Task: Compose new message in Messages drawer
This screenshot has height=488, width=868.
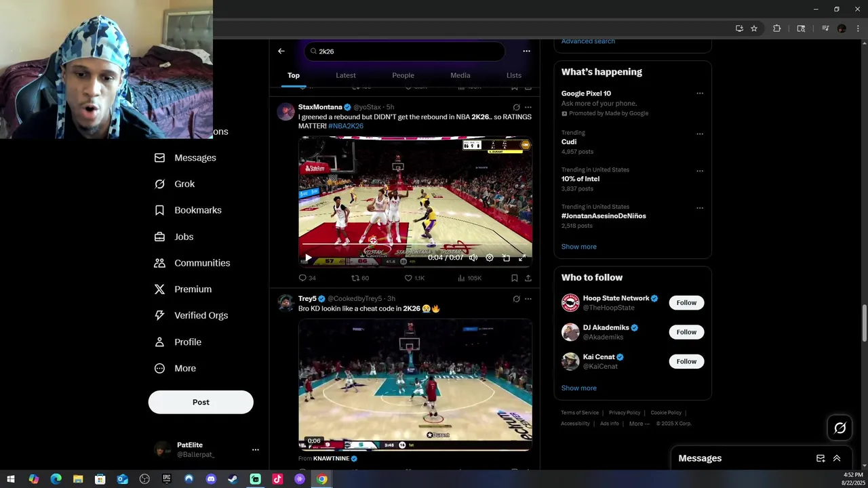Action: coord(821,458)
